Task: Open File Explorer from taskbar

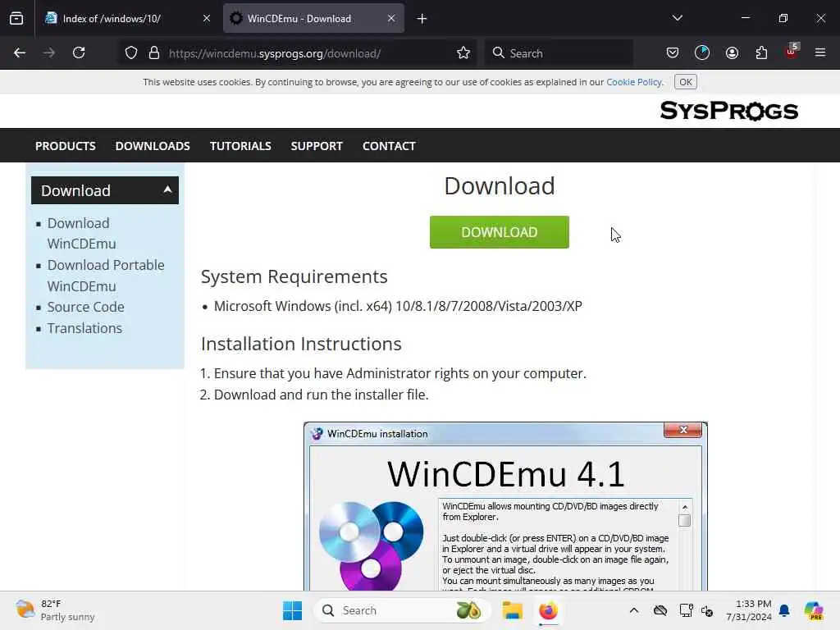Action: [x=512, y=610]
